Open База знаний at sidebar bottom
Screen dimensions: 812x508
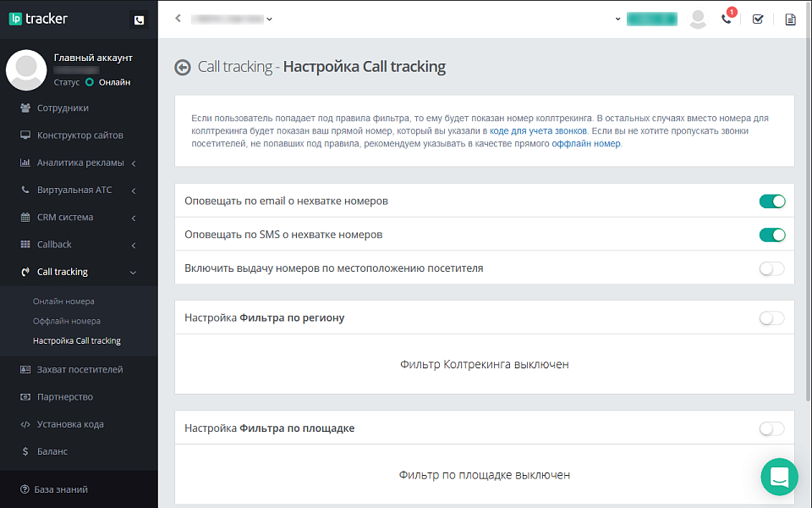62,489
